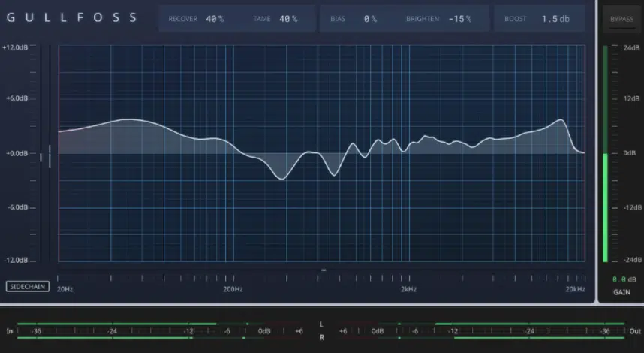Click the -6.0dB scale label
Image resolution: width=644 pixels, height=353 pixels.
[18, 207]
